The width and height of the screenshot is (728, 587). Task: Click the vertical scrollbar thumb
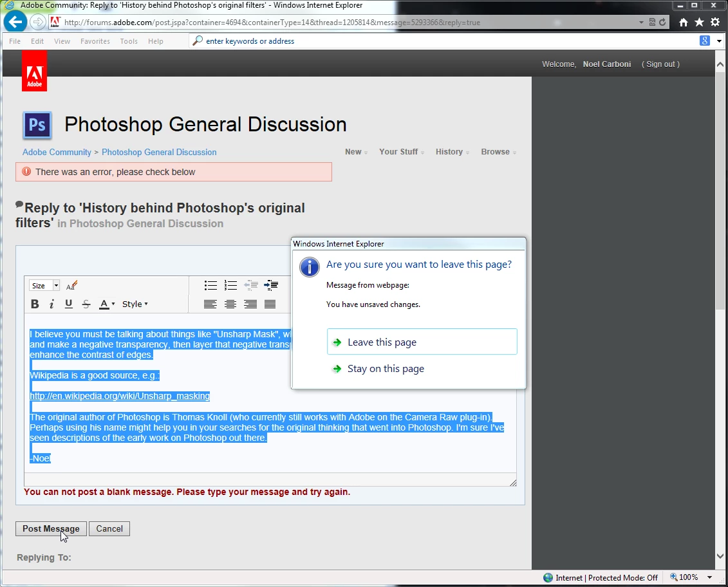[x=720, y=191]
